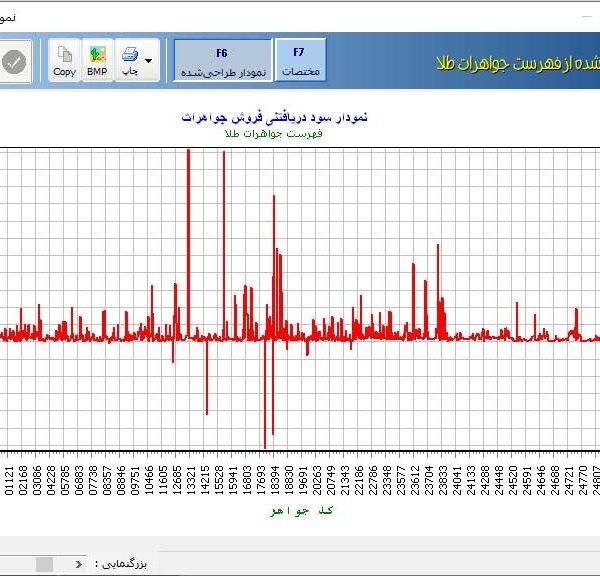The image size is (600, 576).
Task: Click the Copy toolbar button
Action: click(x=64, y=60)
